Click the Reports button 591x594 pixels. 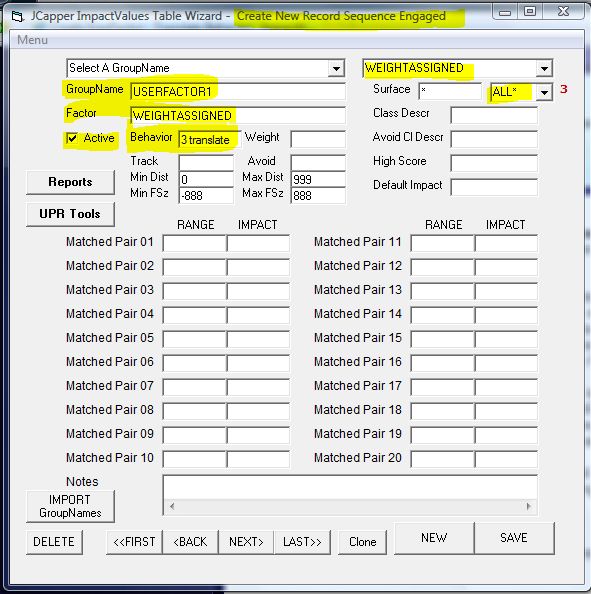(70, 182)
